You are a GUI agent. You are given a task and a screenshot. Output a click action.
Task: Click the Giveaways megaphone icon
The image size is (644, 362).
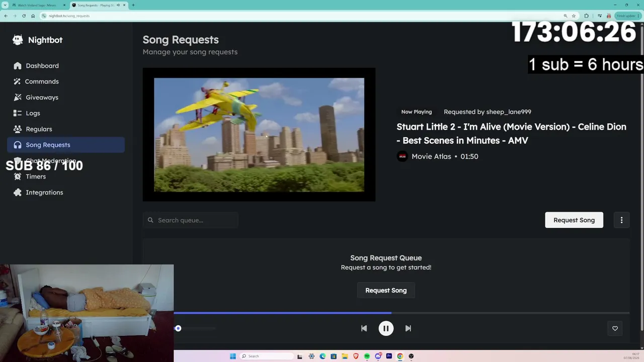[x=18, y=97]
